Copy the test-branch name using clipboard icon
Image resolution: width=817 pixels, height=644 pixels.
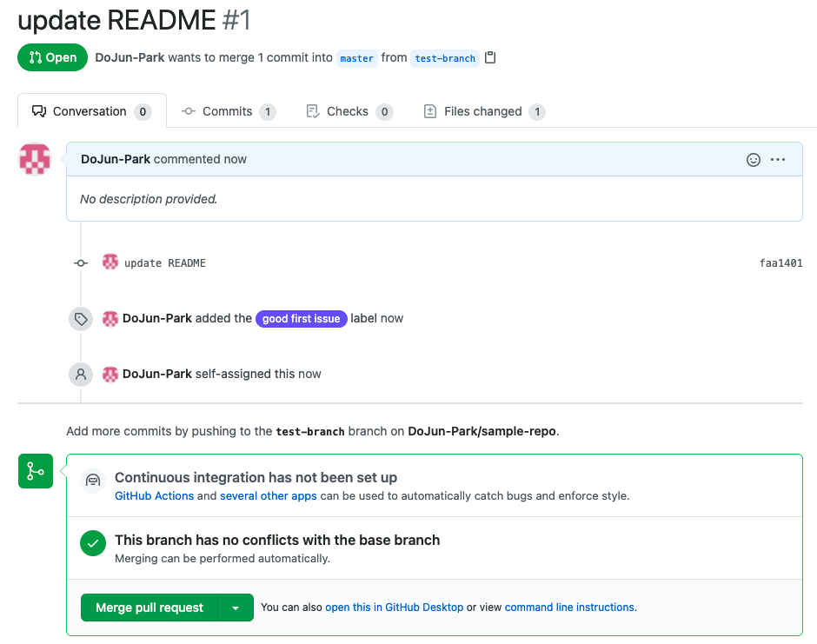(490, 58)
